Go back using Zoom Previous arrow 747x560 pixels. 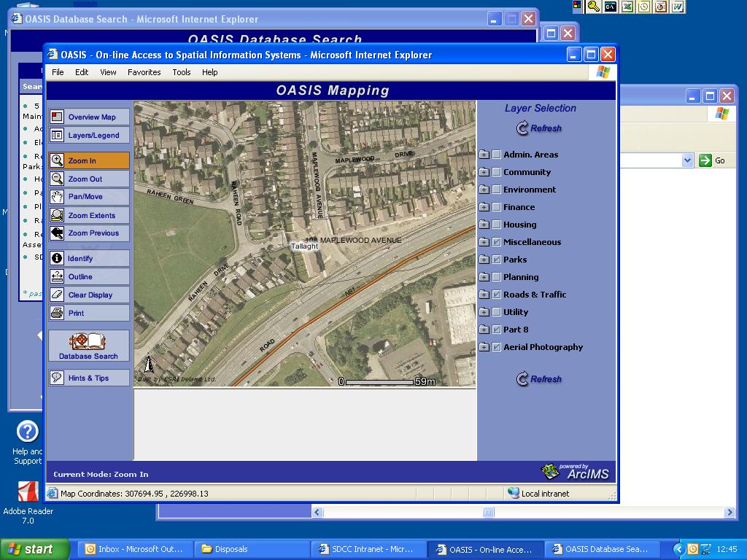click(57, 233)
